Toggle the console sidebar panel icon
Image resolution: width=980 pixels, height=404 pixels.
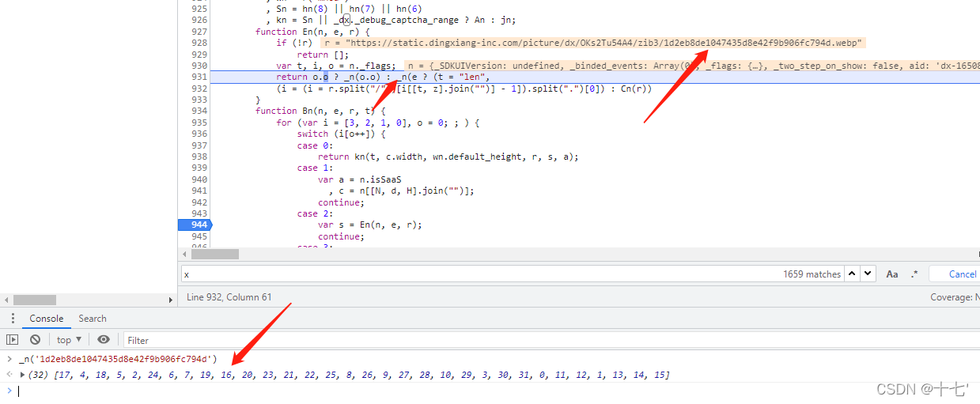click(12, 339)
